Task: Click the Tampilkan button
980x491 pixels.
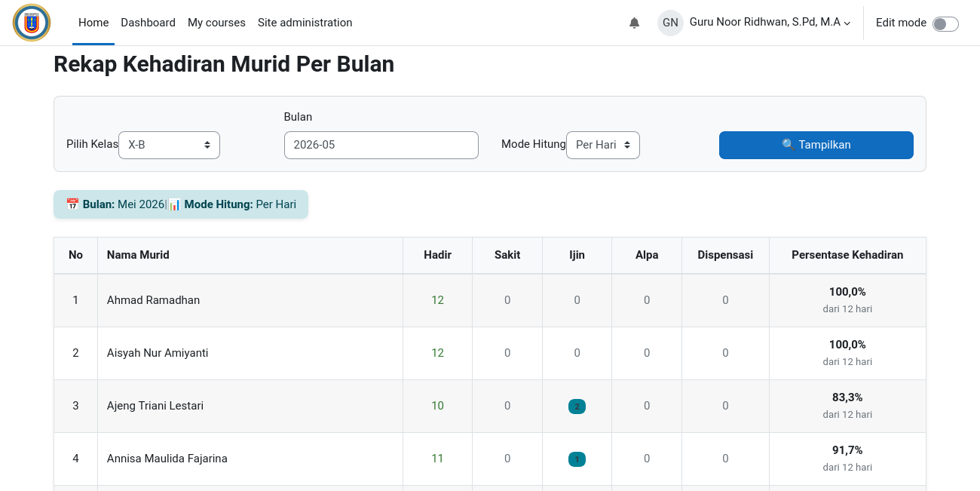Action: (816, 145)
